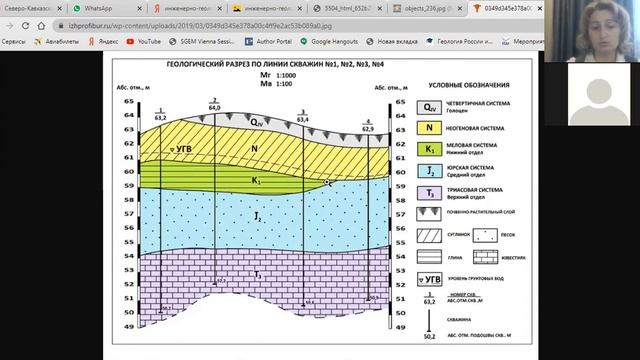
Task: Click the green K1 legend swatch
Action: click(429, 149)
